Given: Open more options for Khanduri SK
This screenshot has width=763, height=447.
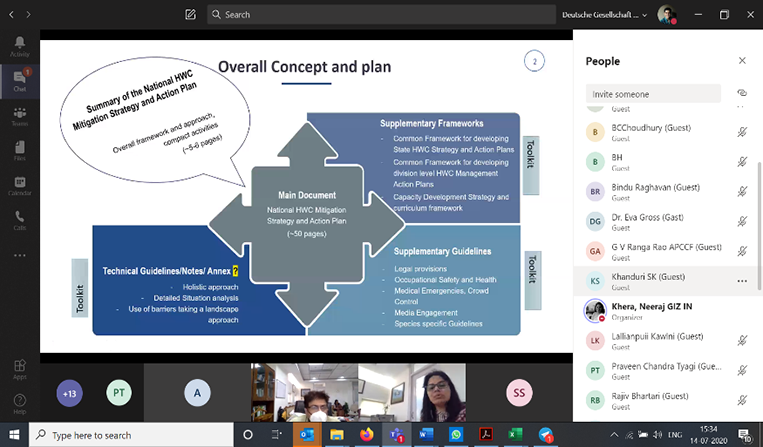Looking at the screenshot, I should tap(741, 281).
